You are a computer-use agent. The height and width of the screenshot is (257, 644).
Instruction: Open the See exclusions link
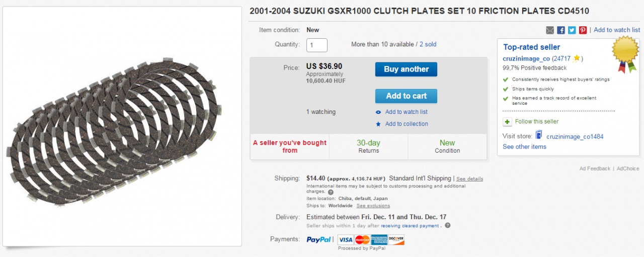click(x=373, y=206)
